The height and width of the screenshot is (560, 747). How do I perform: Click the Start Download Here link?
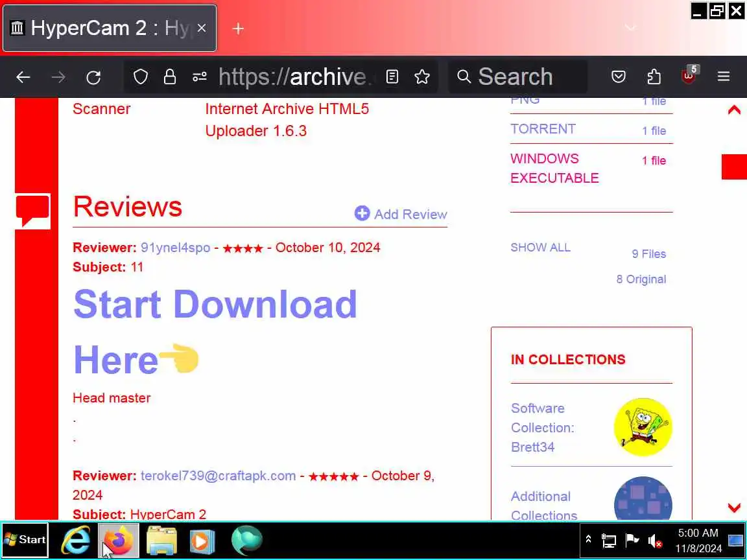click(215, 332)
